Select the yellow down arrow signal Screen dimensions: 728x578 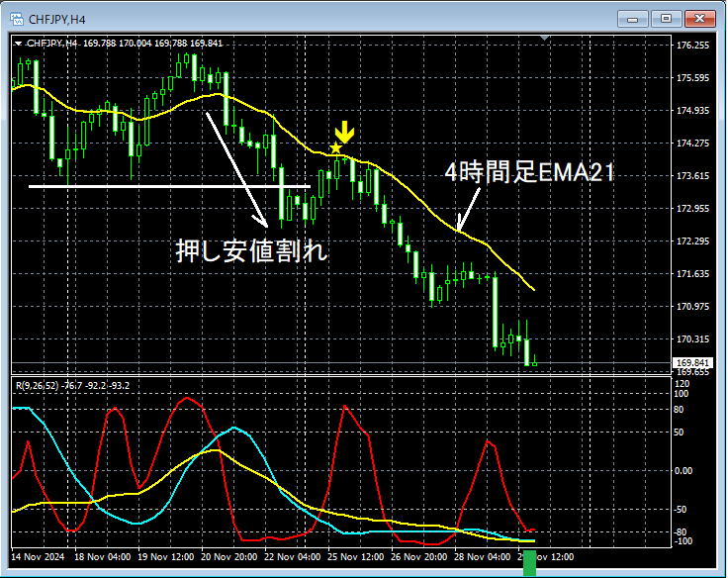pyautogui.click(x=344, y=132)
